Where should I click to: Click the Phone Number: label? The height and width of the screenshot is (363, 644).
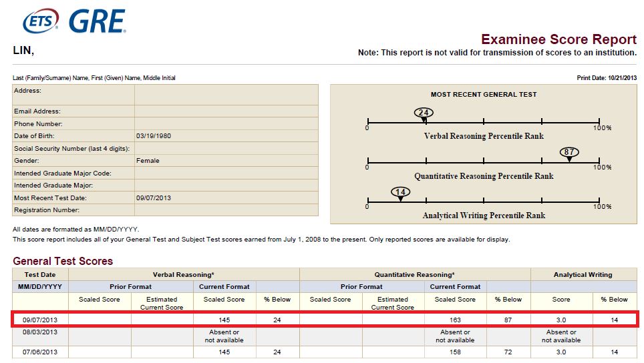38,123
